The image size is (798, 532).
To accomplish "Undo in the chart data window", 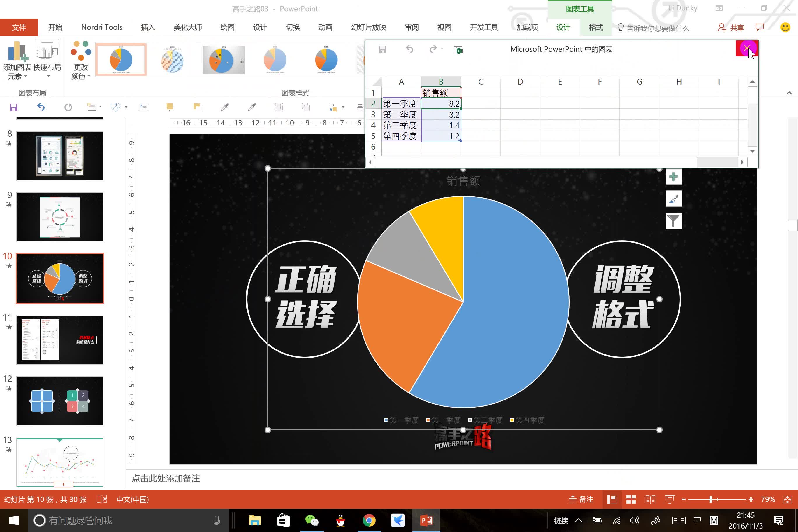I will 409,49.
